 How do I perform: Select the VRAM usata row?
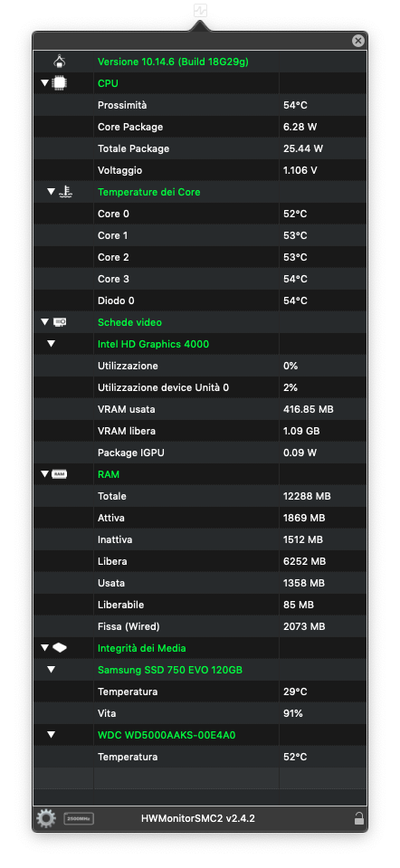(200, 409)
